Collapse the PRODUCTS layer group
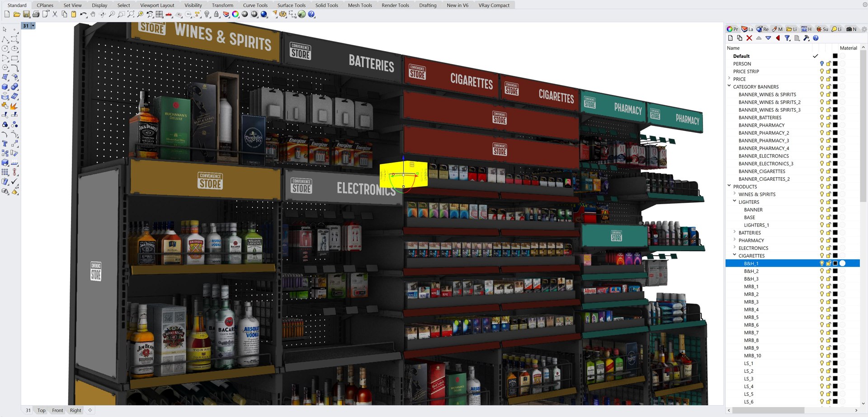This screenshot has width=868, height=417. coord(729,186)
